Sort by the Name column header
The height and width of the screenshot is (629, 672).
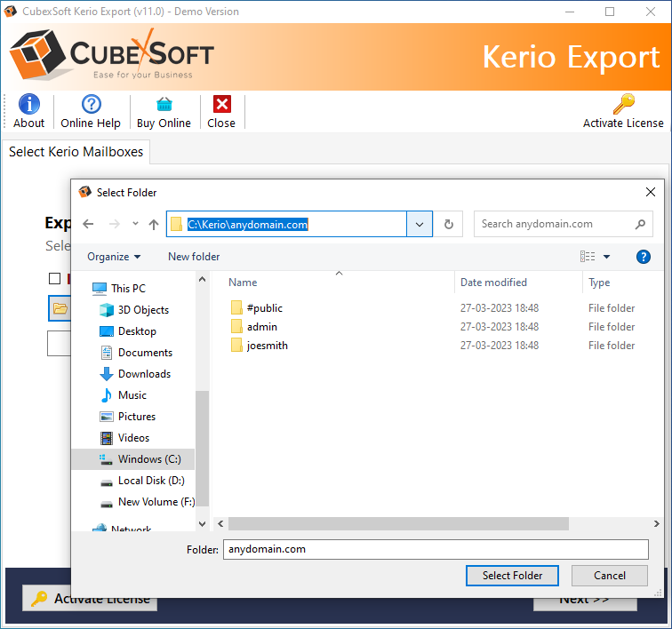pyautogui.click(x=243, y=283)
